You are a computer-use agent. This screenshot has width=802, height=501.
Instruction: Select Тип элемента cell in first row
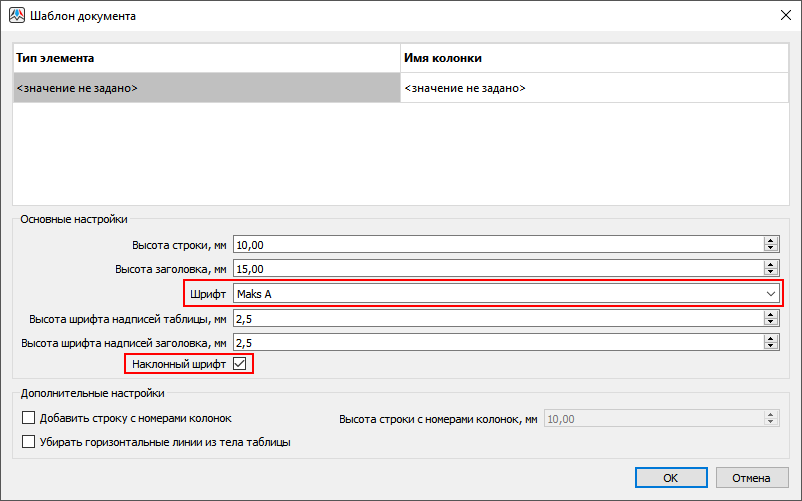click(205, 88)
